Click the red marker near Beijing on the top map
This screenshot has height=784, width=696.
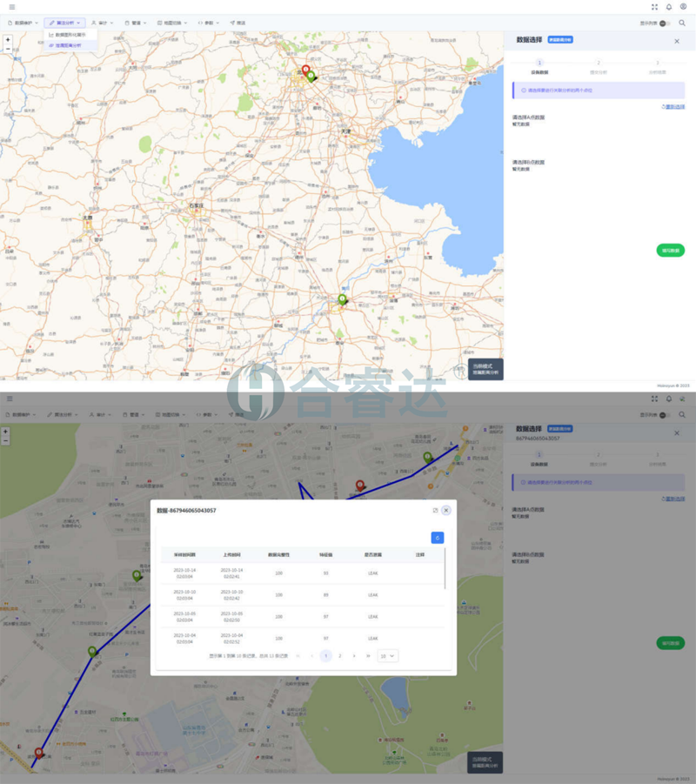coord(305,70)
